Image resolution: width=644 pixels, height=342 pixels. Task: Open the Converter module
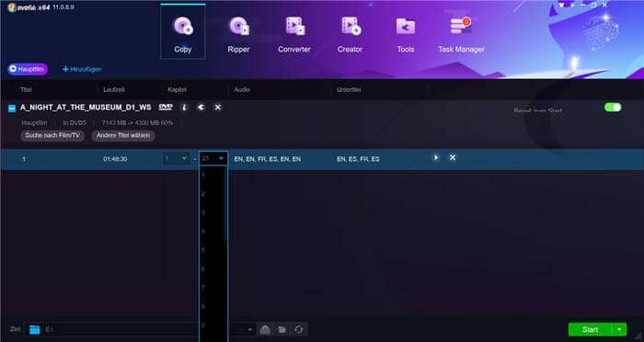pyautogui.click(x=294, y=35)
